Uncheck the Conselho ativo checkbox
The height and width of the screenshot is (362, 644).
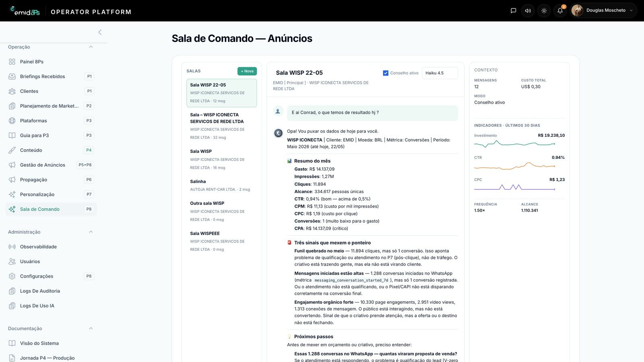(386, 73)
